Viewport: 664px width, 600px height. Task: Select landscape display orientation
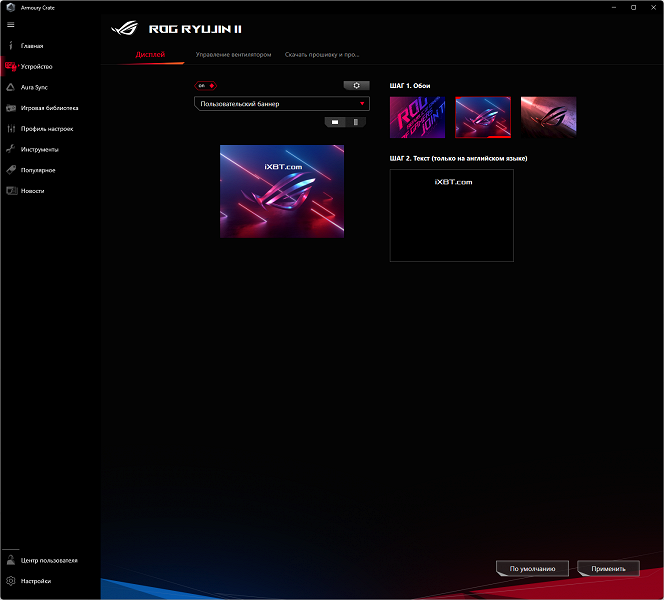click(x=335, y=122)
